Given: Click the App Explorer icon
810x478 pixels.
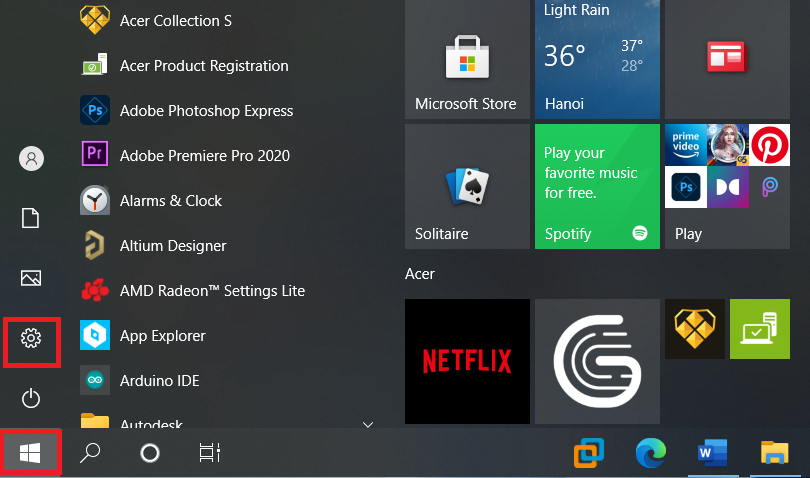Looking at the screenshot, I should click(95, 335).
